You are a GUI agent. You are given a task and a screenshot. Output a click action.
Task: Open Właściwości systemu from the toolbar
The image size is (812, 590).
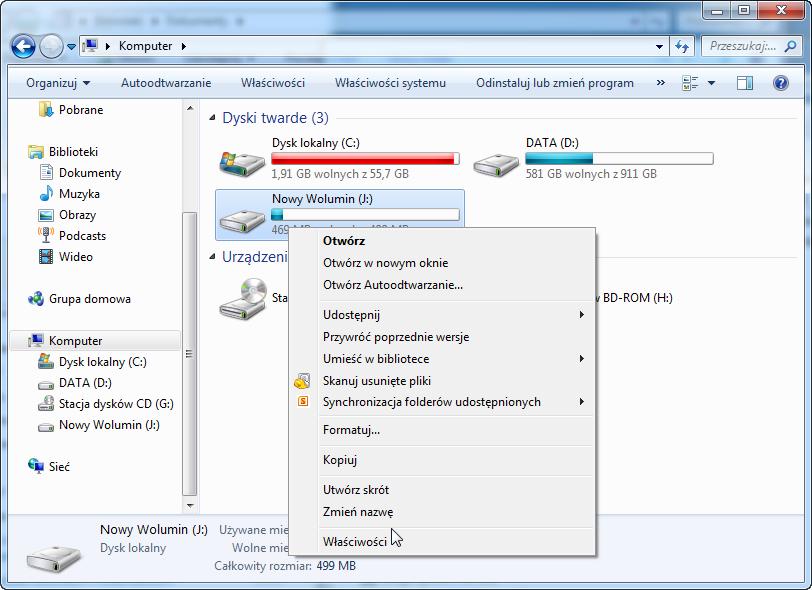click(390, 83)
